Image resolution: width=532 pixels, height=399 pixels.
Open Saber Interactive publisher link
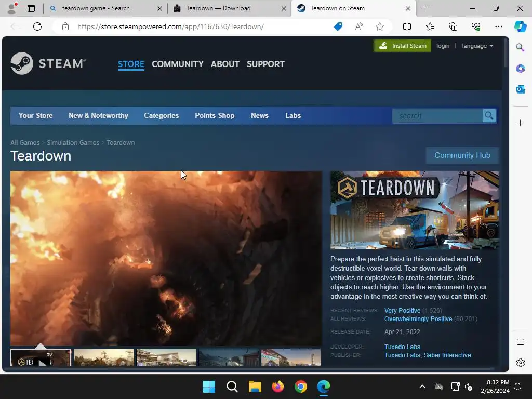click(x=447, y=355)
